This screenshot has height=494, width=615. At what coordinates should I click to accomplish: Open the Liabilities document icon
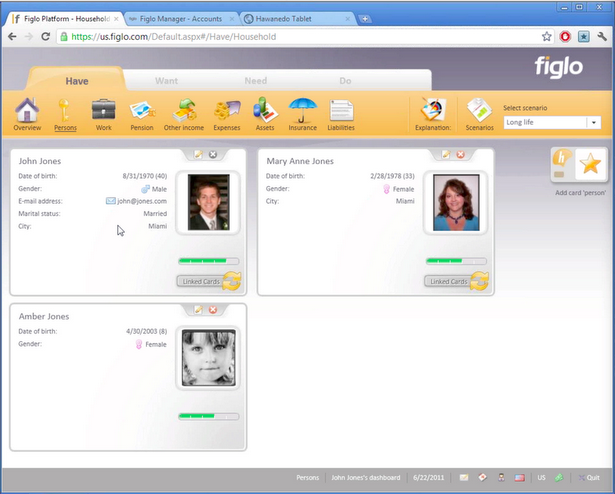[x=341, y=114]
